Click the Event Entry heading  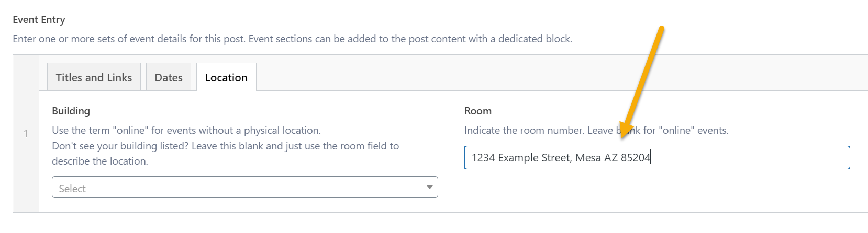coord(39,20)
